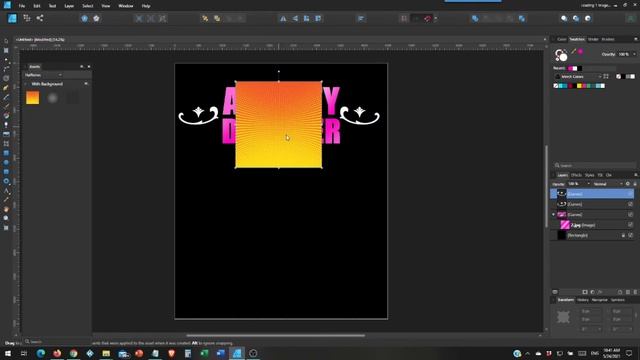Viewport: 640px width, 360px height.
Task: Switch to the Brushes tab
Action: pos(608,39)
